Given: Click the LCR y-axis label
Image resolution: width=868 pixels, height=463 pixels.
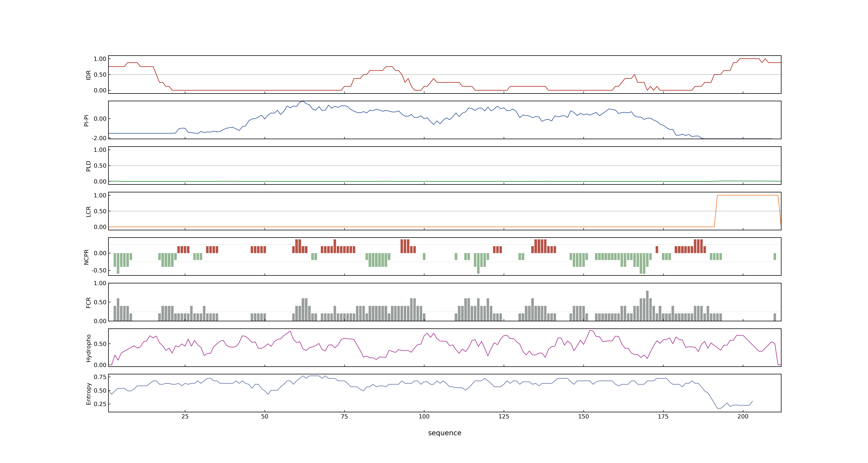Looking at the screenshot, I should (x=88, y=211).
